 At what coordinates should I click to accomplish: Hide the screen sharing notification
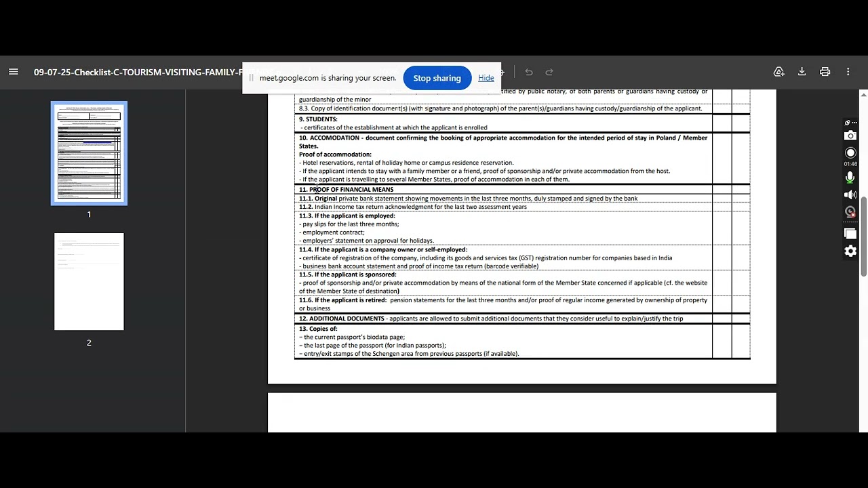coord(486,78)
